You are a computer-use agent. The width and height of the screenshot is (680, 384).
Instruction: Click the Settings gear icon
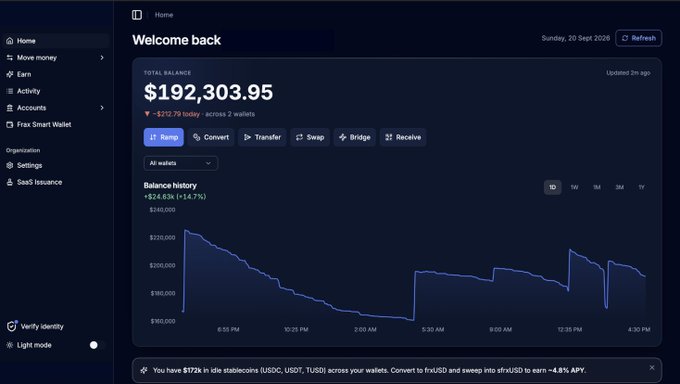10,165
